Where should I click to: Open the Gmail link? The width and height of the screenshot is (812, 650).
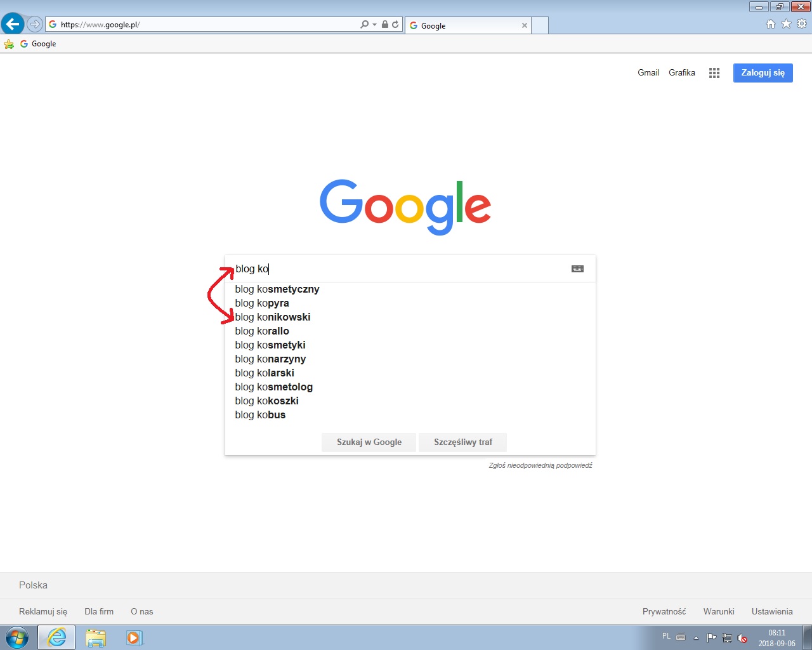click(x=648, y=72)
